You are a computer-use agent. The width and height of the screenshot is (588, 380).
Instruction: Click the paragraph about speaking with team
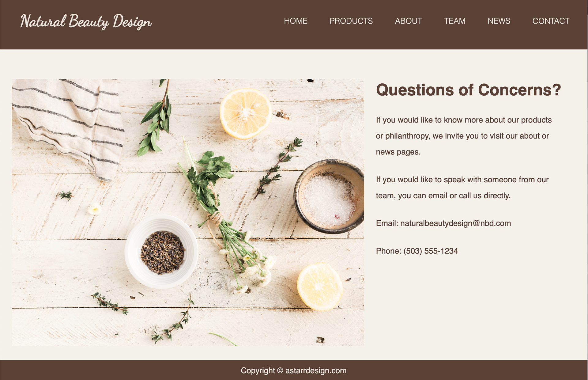point(462,188)
